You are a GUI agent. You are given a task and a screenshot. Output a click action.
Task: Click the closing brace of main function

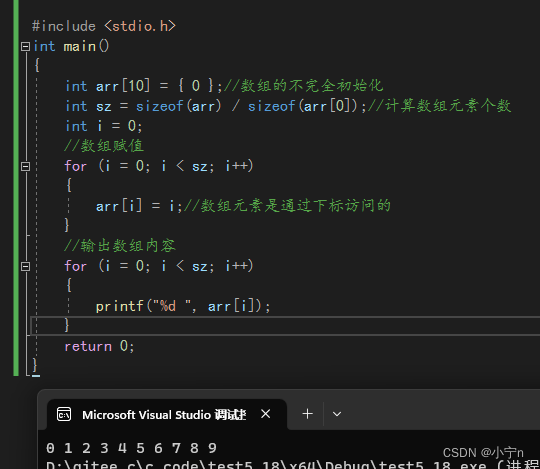tap(35, 365)
